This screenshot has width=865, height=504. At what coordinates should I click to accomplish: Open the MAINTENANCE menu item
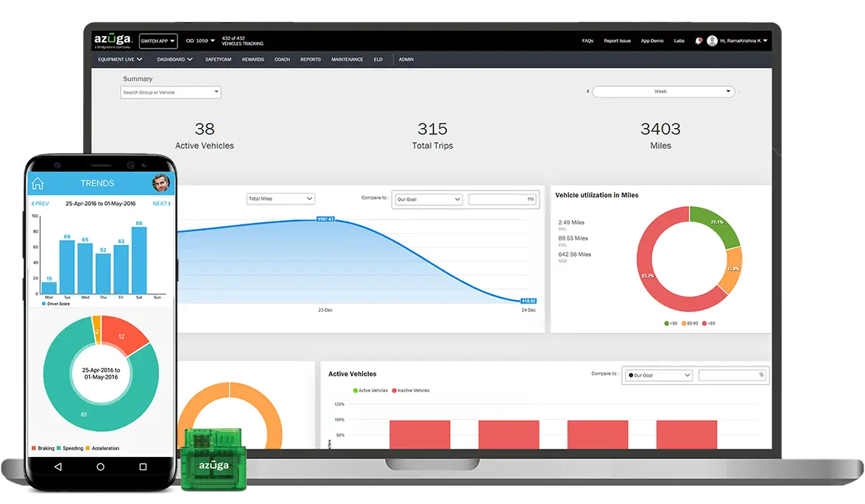(x=347, y=60)
